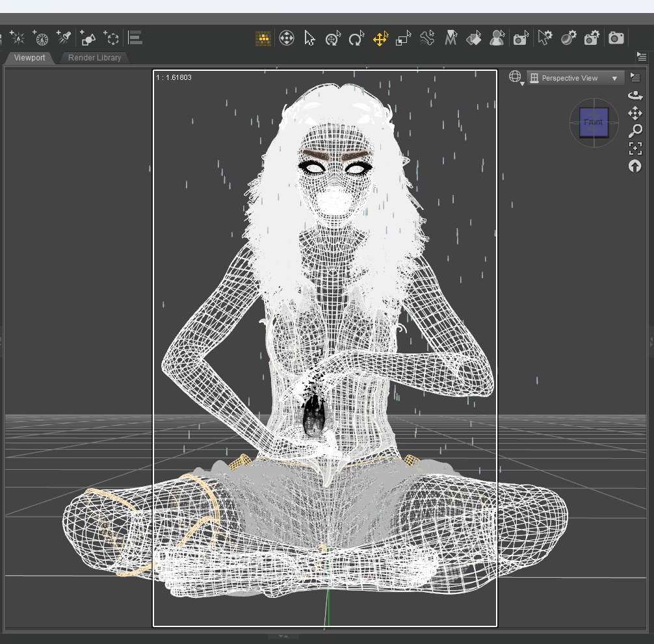Click the Front face of view cube
Viewport: 654px width, 644px height.
pos(594,122)
